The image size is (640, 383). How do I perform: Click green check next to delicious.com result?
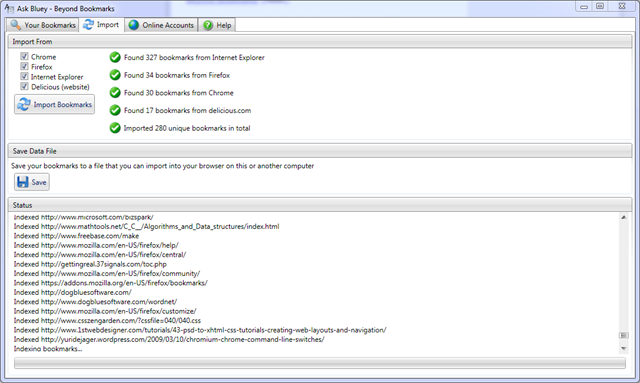[x=115, y=110]
